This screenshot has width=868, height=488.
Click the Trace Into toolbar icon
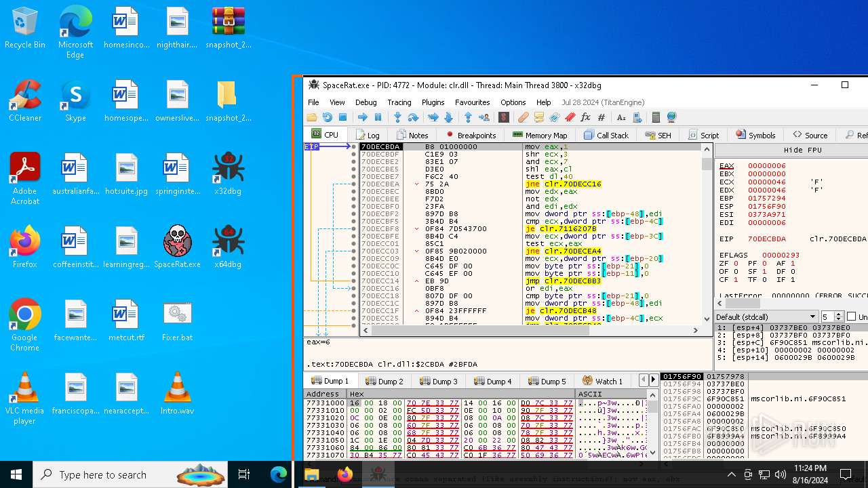click(x=433, y=117)
